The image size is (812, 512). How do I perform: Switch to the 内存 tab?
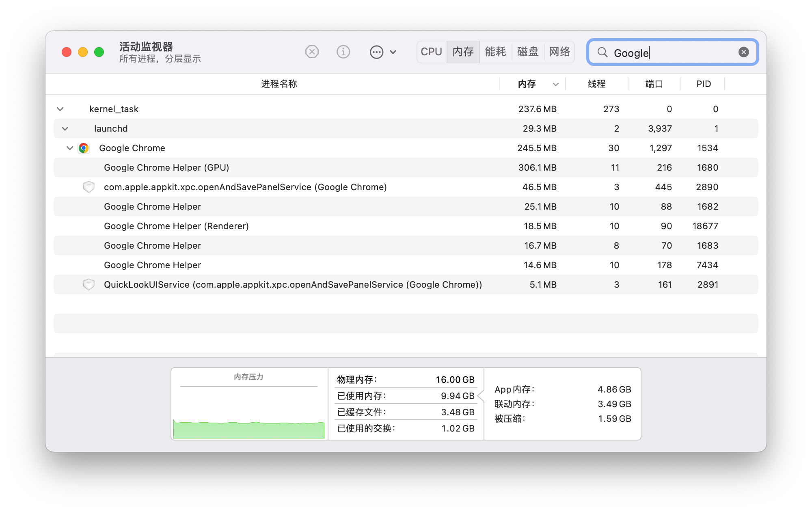click(x=463, y=52)
